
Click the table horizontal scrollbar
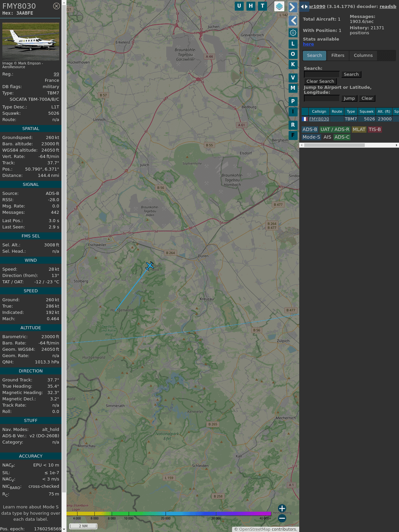(x=334, y=145)
